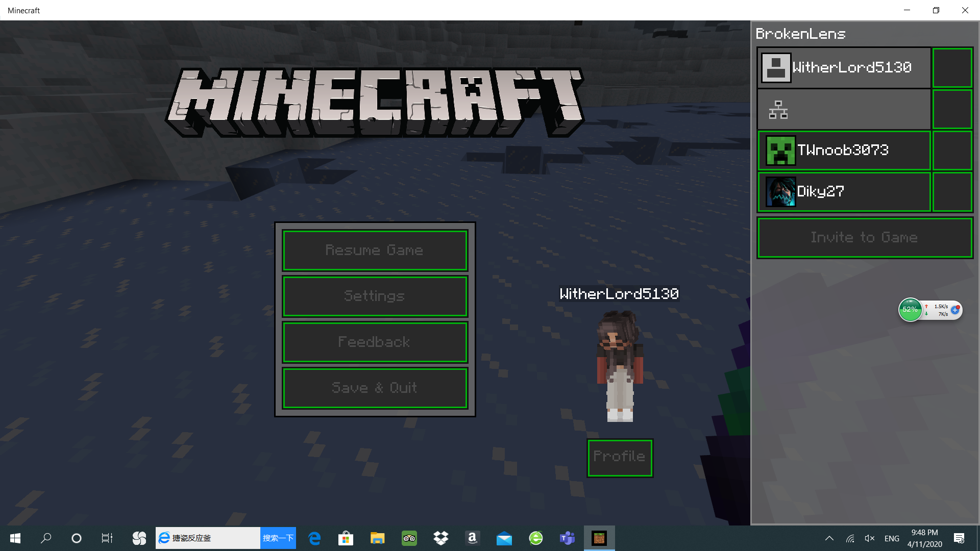Screen dimensions: 980x551
Task: Open Cortana circle icon
Action: coord(77,538)
